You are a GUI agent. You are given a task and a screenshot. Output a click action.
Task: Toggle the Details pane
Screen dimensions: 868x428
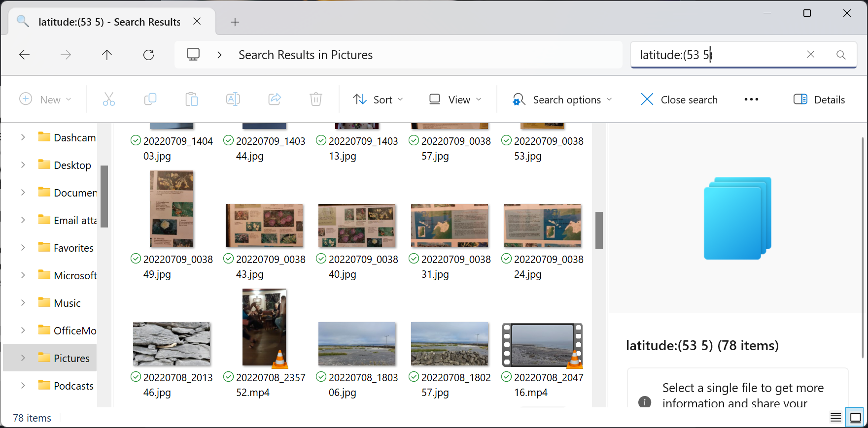click(x=819, y=99)
